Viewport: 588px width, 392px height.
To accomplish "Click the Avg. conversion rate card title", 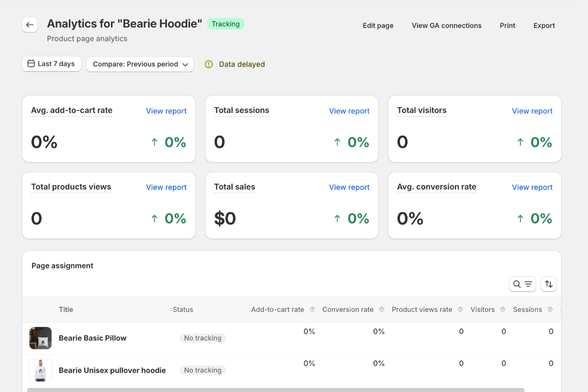I will coord(436,187).
